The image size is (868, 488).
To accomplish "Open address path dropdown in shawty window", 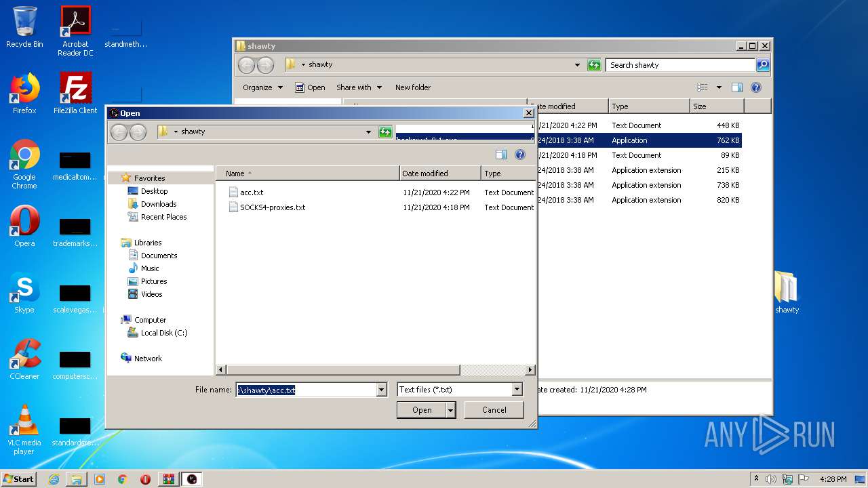I will [577, 65].
